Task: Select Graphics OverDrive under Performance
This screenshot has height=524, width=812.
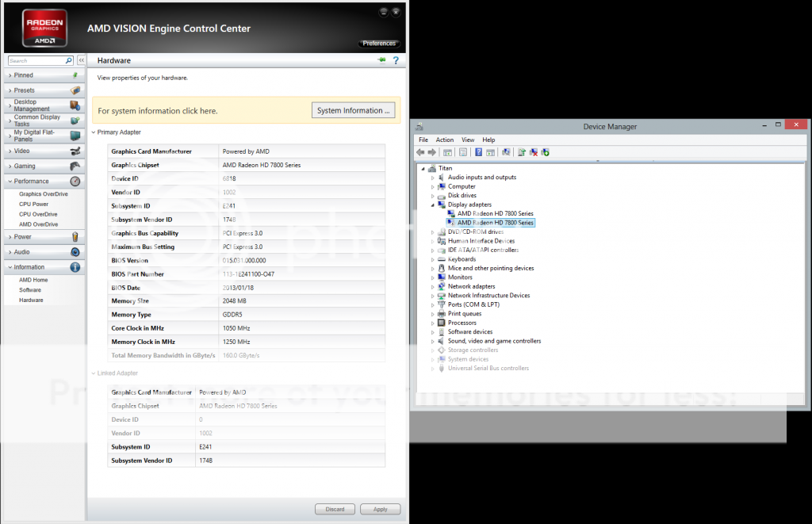Action: click(x=44, y=194)
